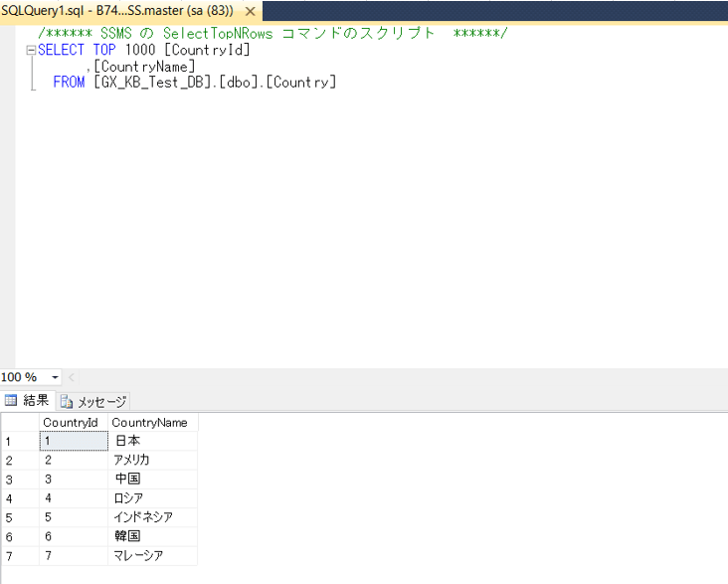The image size is (728, 584).
Task: Select CountryId cell with value 3
Action: point(74,480)
